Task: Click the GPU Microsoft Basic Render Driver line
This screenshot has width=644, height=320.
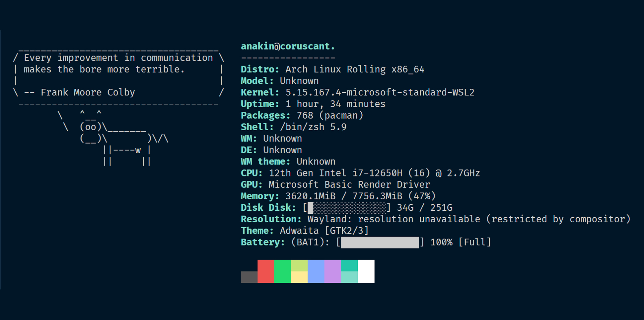Action: (335, 184)
